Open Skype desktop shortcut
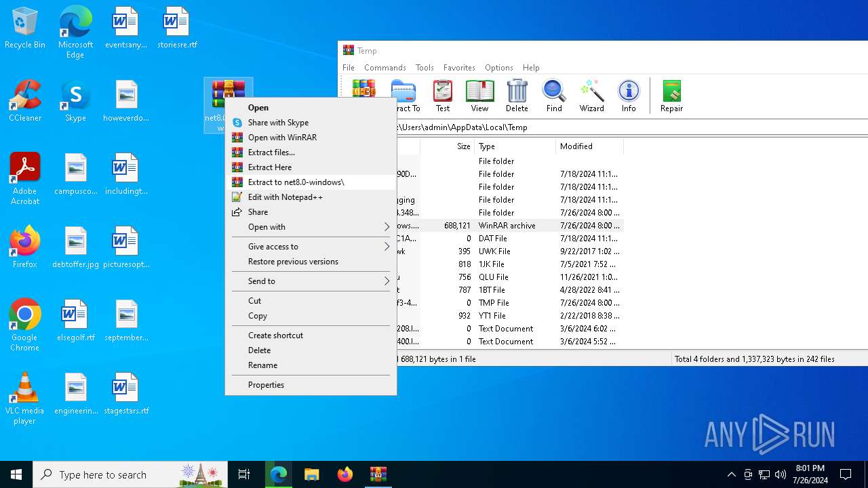Screen dimensions: 868x488 [x=75, y=101]
